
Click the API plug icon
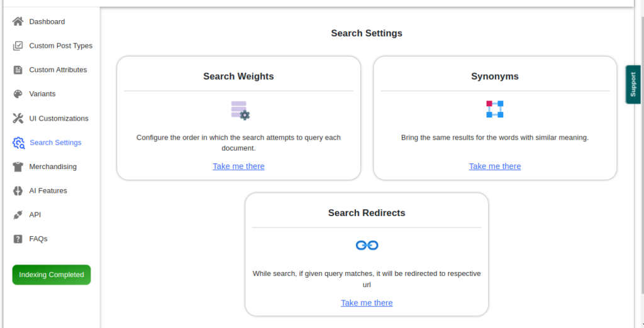pos(18,214)
